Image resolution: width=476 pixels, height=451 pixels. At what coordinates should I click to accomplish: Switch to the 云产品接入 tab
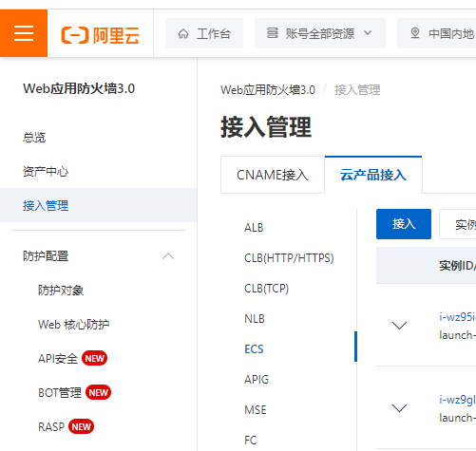(x=373, y=175)
